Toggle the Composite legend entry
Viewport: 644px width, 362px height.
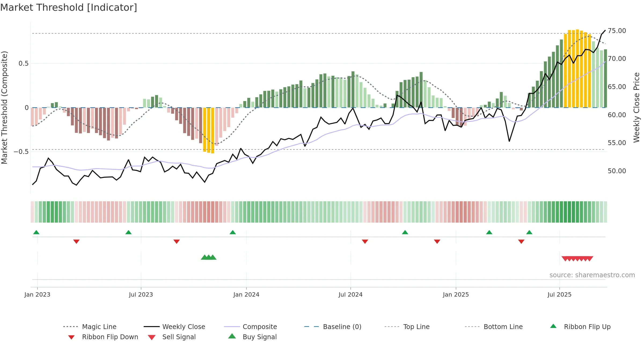pyautogui.click(x=250, y=327)
